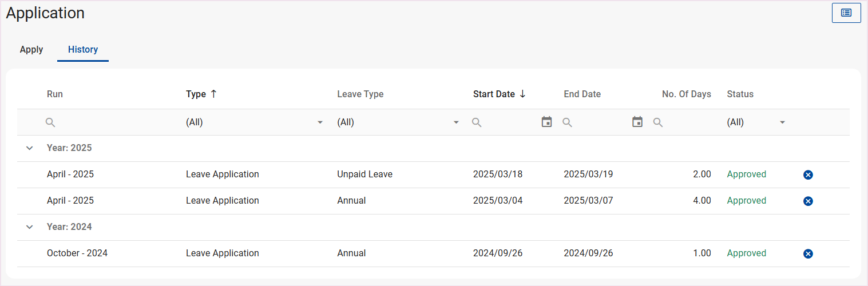Click the list view icon top right
This screenshot has width=868, height=286.
(x=846, y=13)
